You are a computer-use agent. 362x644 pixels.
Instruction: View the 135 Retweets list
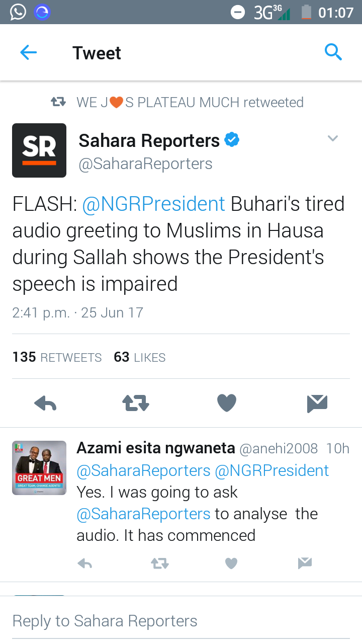click(x=57, y=357)
